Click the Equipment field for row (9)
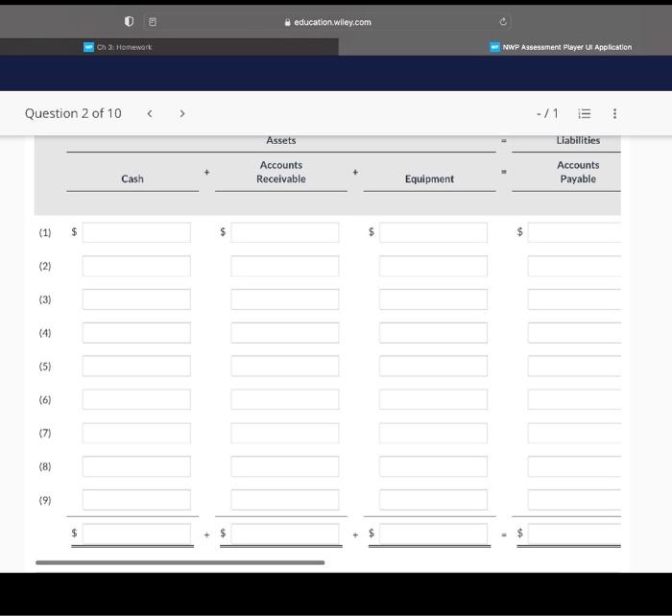 (433, 500)
